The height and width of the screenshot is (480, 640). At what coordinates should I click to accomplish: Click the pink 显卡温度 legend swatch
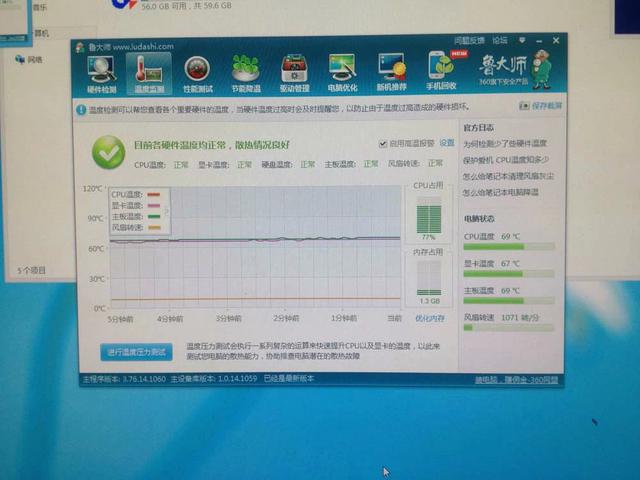point(154,206)
